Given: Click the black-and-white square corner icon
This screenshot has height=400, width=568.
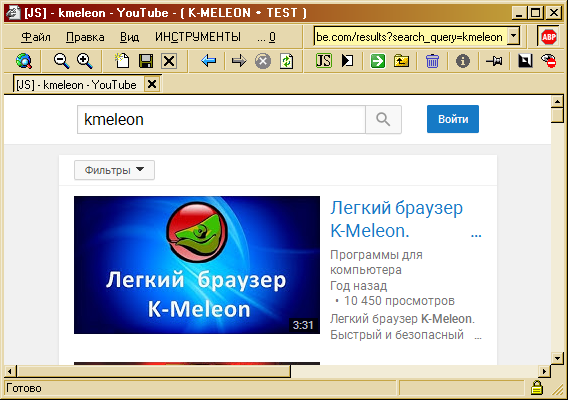Looking at the screenshot, I should pyautogui.click(x=525, y=61).
